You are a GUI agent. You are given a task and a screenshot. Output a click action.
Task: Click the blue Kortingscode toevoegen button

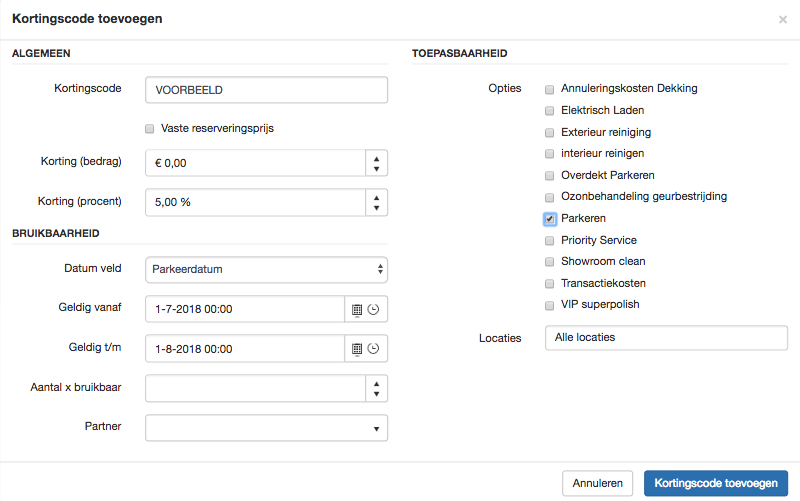click(x=716, y=483)
